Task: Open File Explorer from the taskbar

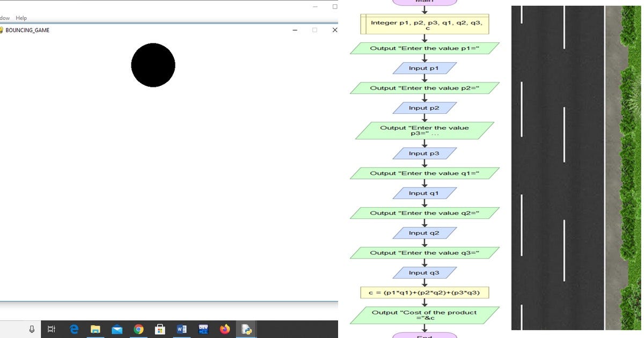Action: [96, 329]
